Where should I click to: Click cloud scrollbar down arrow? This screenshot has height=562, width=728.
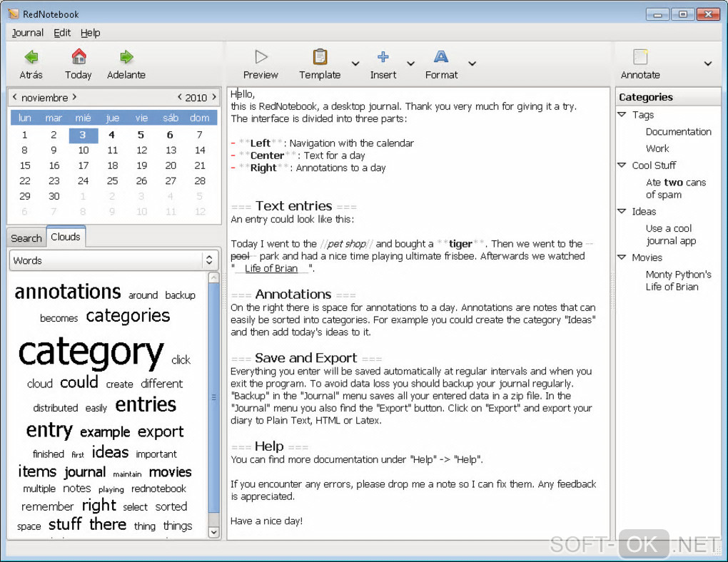point(213,532)
